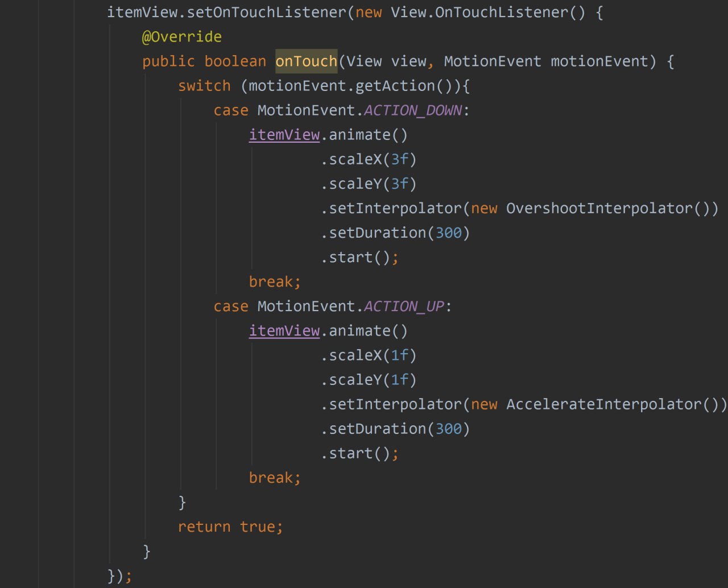This screenshot has width=728, height=588.
Task: Click the OvershootInterpolator class name
Action: pos(599,208)
